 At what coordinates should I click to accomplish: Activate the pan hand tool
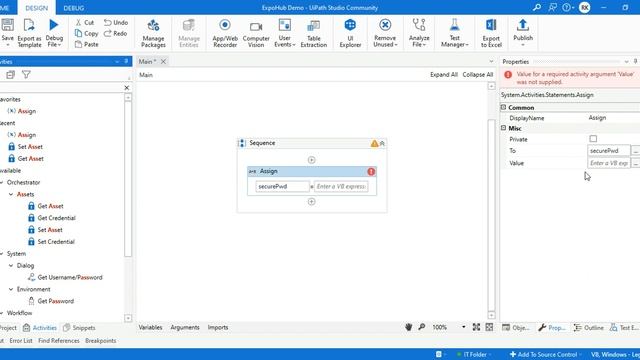[409, 327]
